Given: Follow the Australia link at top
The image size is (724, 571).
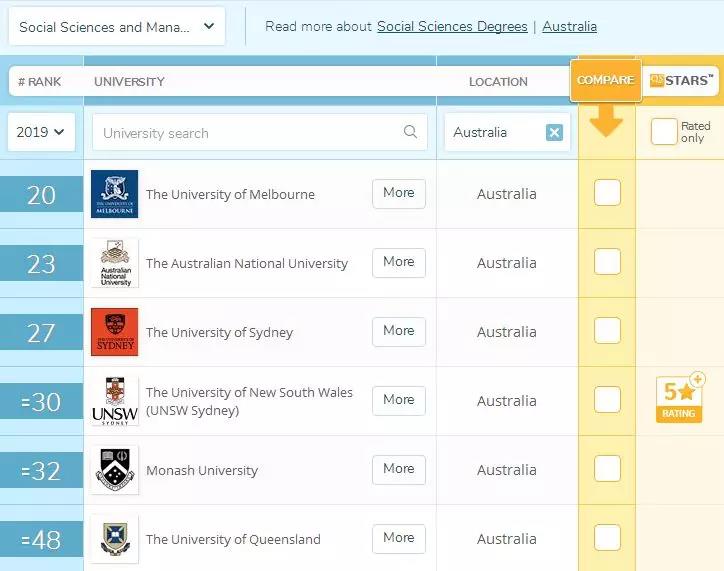Looking at the screenshot, I should (569, 27).
